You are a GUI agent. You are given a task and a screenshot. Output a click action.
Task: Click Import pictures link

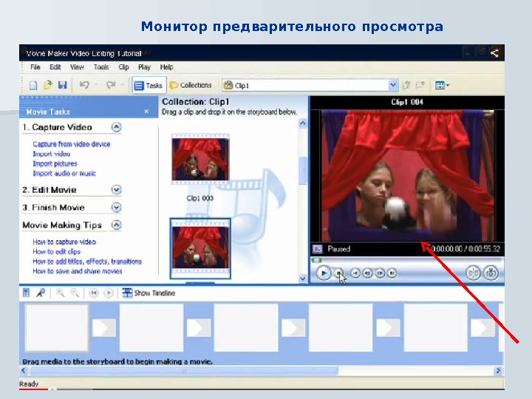point(55,163)
